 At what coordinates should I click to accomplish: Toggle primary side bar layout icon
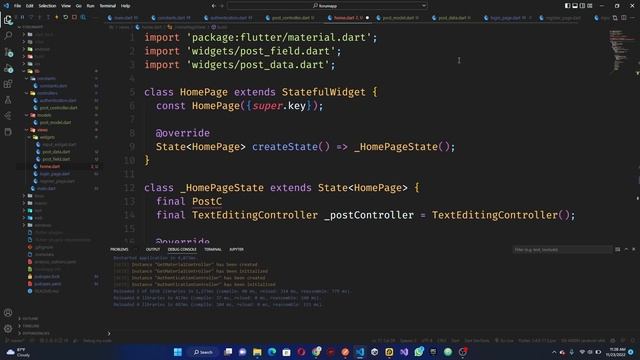[567, 6]
